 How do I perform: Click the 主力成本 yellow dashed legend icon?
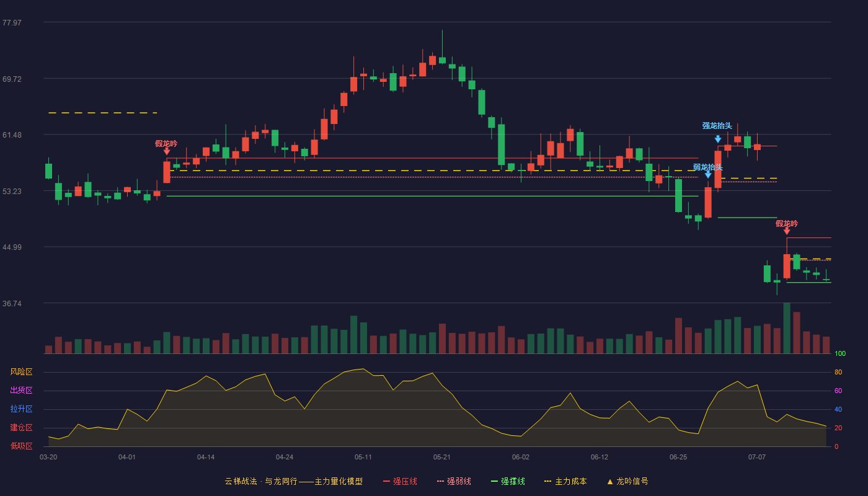pyautogui.click(x=547, y=481)
